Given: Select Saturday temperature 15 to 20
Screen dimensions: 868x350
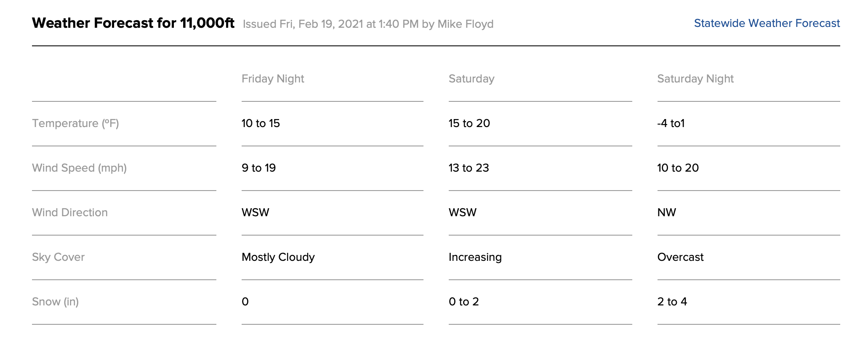Looking at the screenshot, I should coord(469,123).
